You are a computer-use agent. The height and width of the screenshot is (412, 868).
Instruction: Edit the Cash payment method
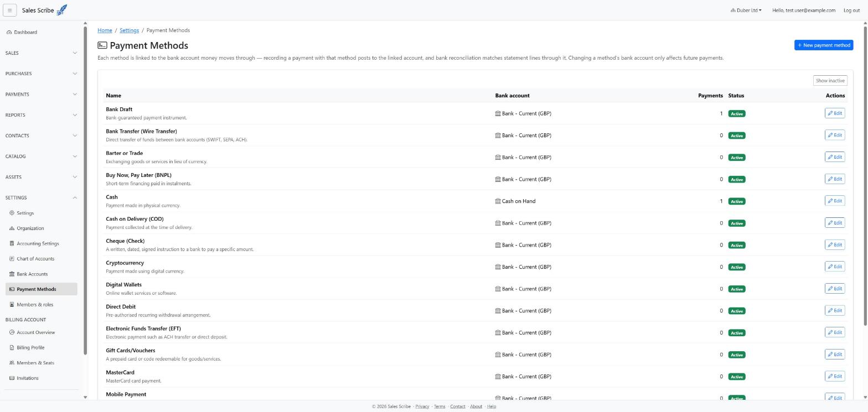point(834,201)
